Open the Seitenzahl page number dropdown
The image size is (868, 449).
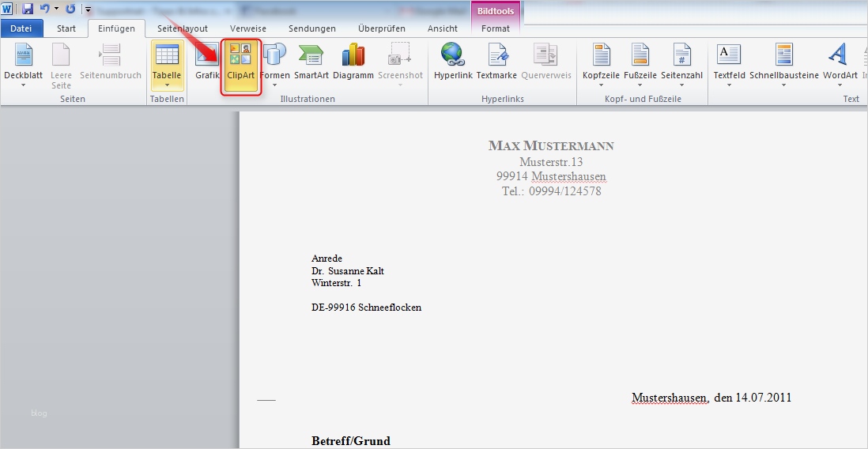681,84
